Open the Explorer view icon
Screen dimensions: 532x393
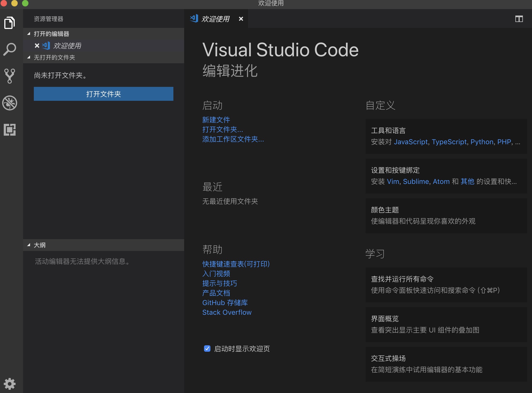pos(10,23)
